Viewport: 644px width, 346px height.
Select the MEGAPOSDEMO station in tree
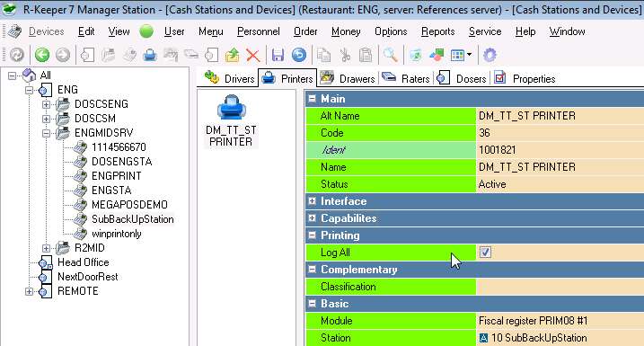point(129,205)
